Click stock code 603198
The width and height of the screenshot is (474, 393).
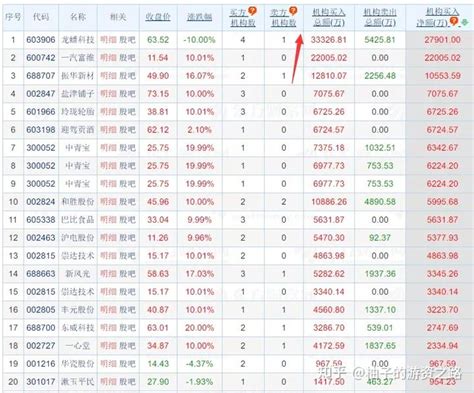[41, 130]
